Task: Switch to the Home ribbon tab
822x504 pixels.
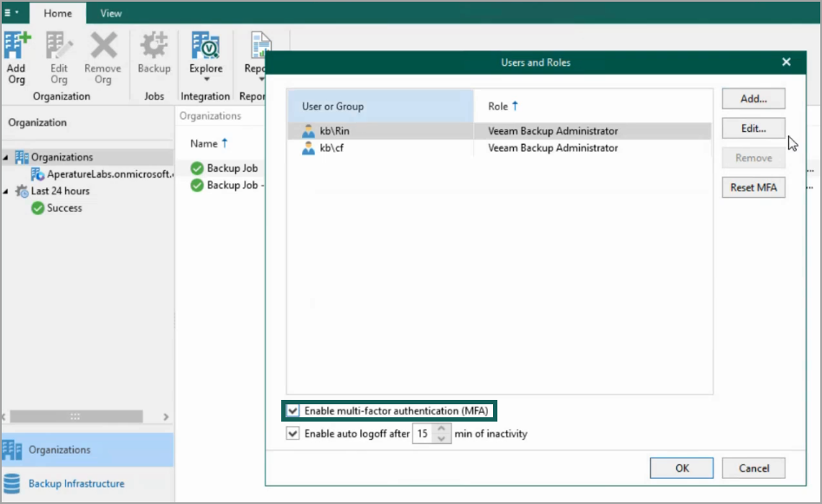Action: (x=57, y=13)
